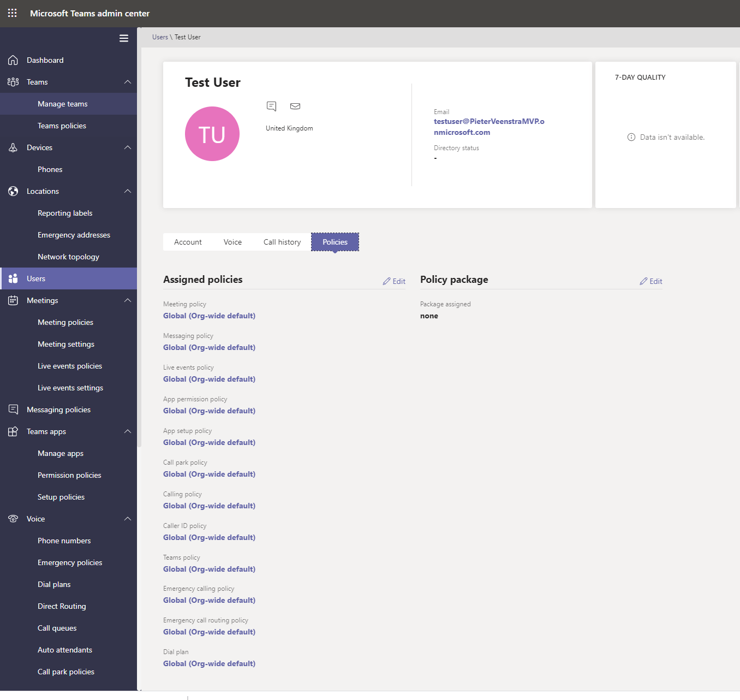This screenshot has width=740, height=700.
Task: Click the Locations globe icon
Action: click(13, 191)
